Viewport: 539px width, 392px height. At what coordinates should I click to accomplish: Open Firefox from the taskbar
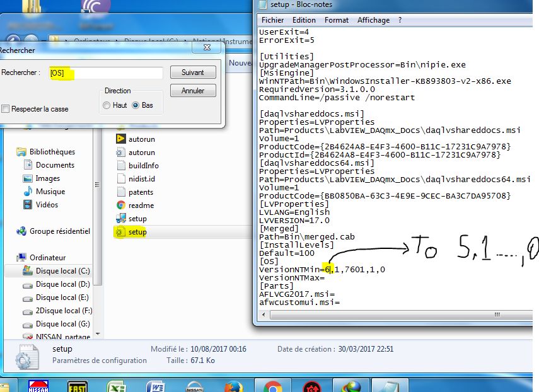pos(234,386)
